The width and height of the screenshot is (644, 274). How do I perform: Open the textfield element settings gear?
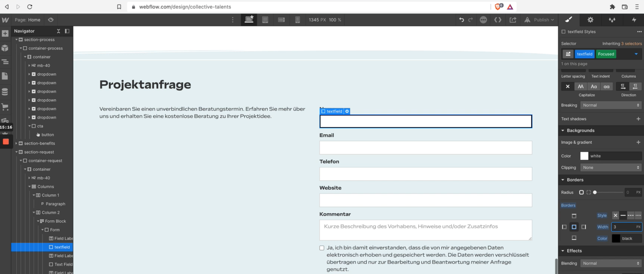point(347,111)
